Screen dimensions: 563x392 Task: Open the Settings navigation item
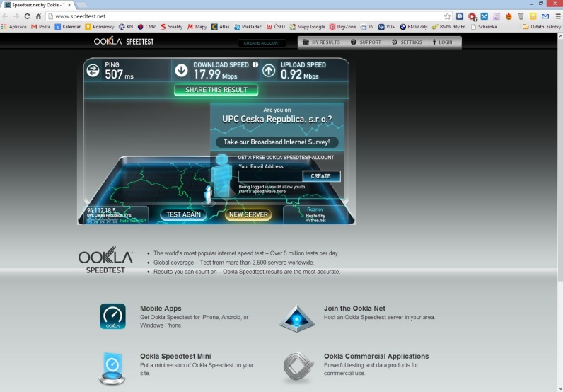click(x=406, y=42)
